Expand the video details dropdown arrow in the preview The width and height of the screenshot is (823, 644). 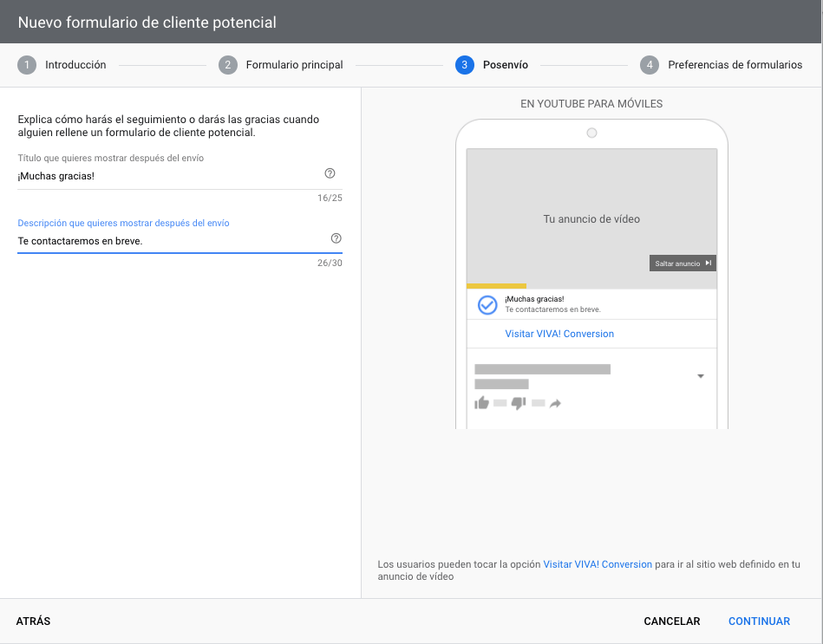point(700,376)
